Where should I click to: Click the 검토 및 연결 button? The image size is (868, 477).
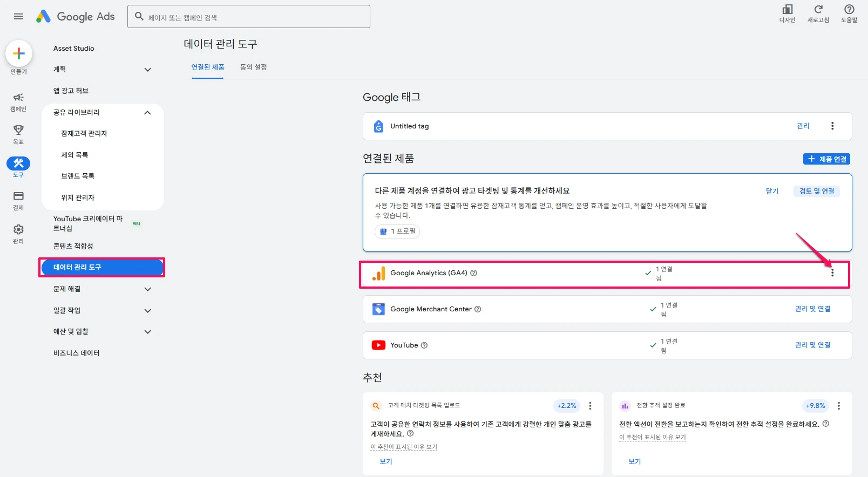[817, 191]
